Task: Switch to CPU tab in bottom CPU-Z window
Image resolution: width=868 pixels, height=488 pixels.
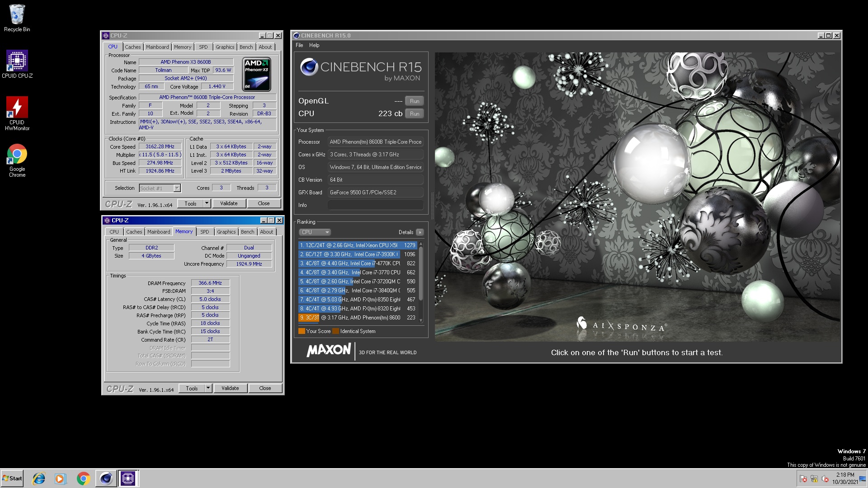Action: [x=114, y=232]
